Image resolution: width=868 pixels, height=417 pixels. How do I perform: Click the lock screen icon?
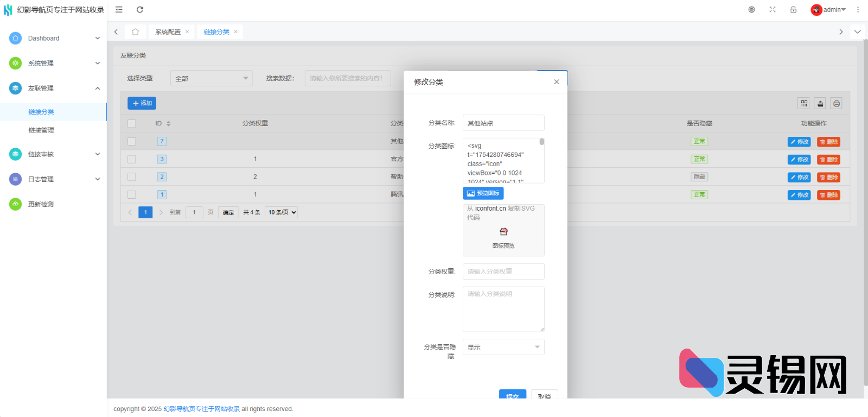tap(793, 10)
